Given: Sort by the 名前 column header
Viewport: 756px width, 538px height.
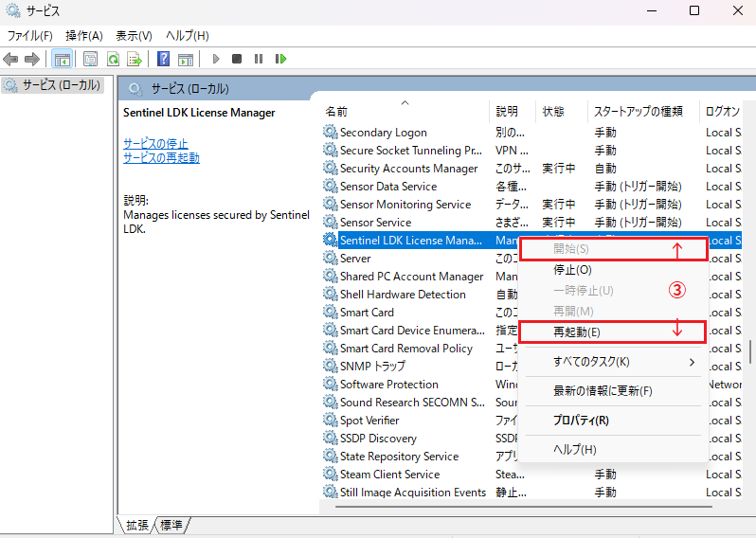Looking at the screenshot, I should [x=336, y=111].
